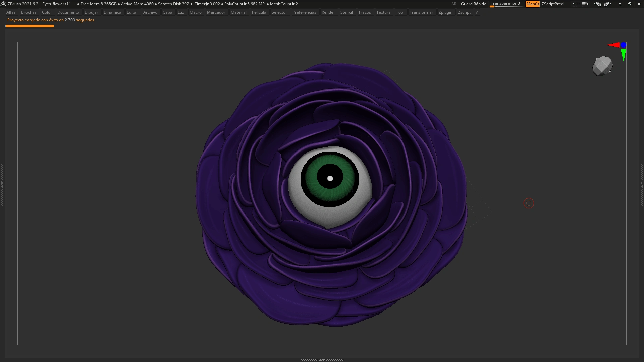Open the Brochas menu
Screen dimensions: 644x362
29,12
